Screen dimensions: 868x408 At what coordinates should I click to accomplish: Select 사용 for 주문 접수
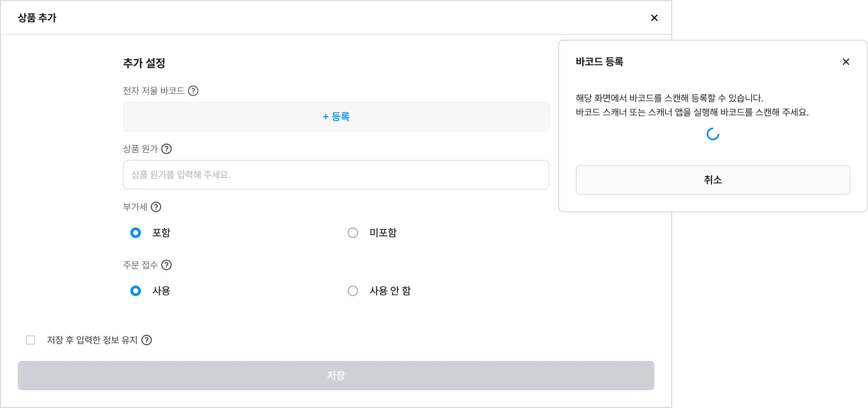coord(136,291)
